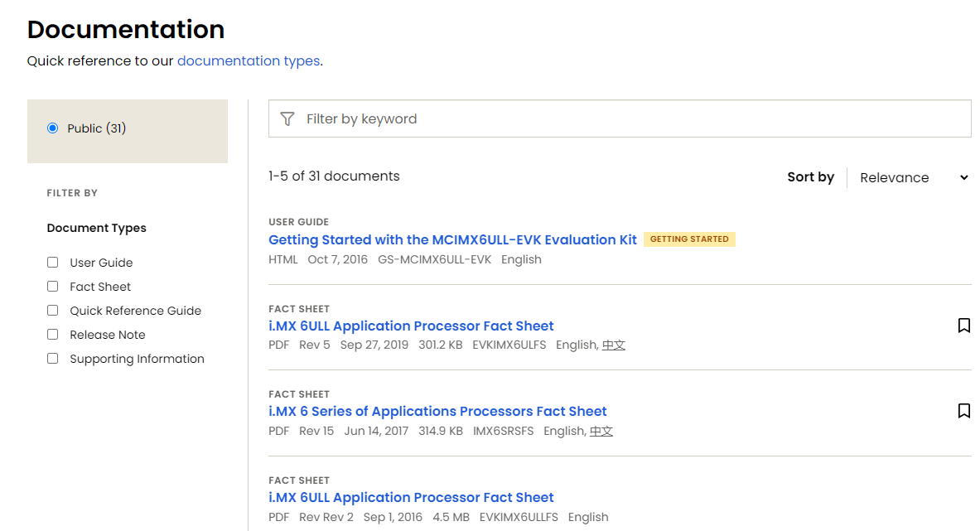Viewport: 980px width, 531px height.
Task: Click the "Rev 5" revision text
Action: pos(314,345)
